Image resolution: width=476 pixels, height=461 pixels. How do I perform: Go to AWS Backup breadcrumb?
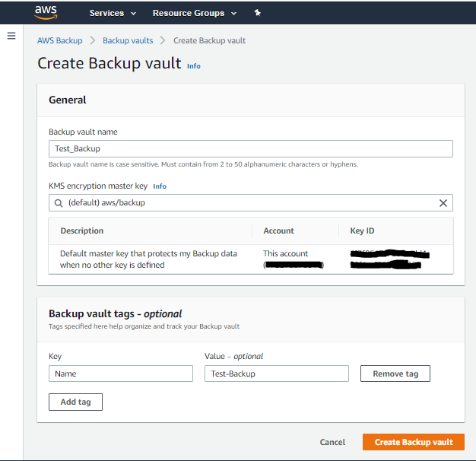[x=60, y=40]
